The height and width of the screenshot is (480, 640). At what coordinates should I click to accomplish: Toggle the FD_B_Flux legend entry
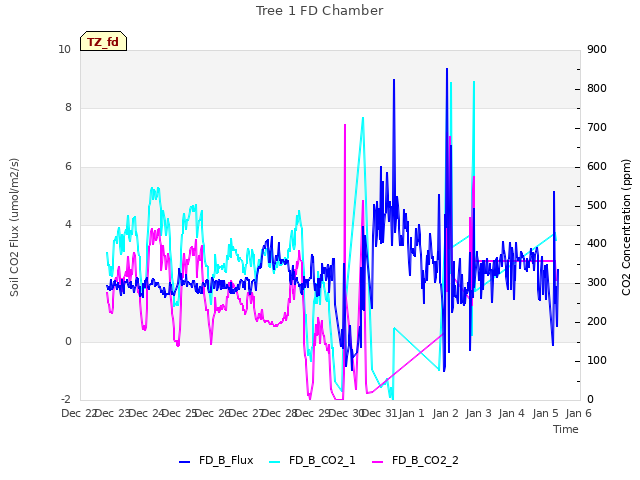tap(216, 460)
